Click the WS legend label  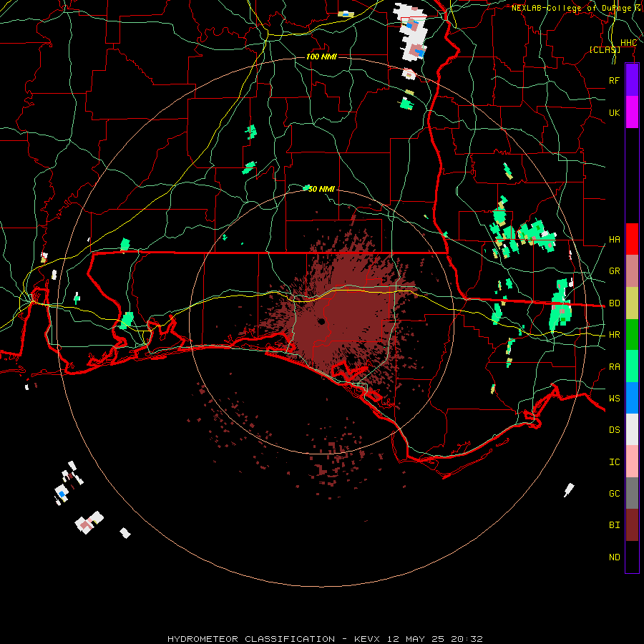pyautogui.click(x=614, y=398)
